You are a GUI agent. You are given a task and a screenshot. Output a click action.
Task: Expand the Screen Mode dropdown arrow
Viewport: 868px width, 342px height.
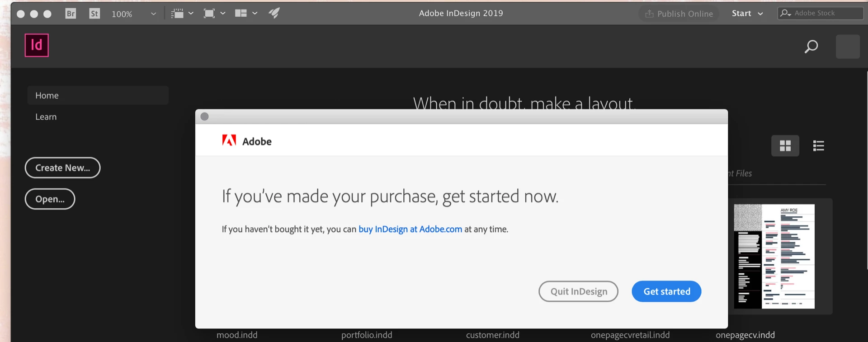(x=223, y=14)
